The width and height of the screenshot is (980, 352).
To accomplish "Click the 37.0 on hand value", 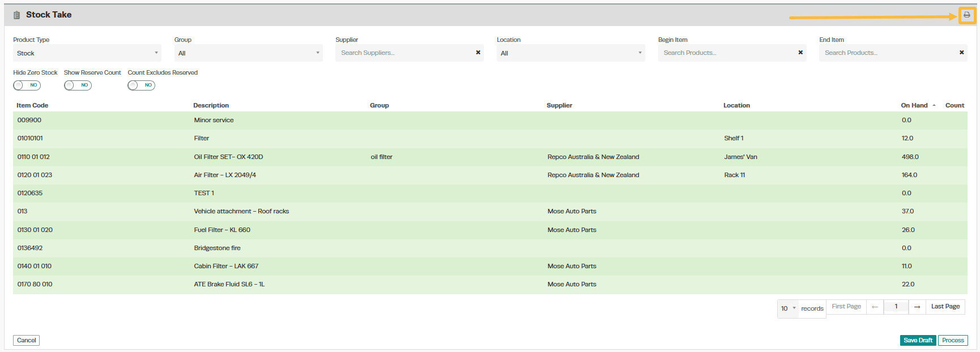I will pos(907,211).
